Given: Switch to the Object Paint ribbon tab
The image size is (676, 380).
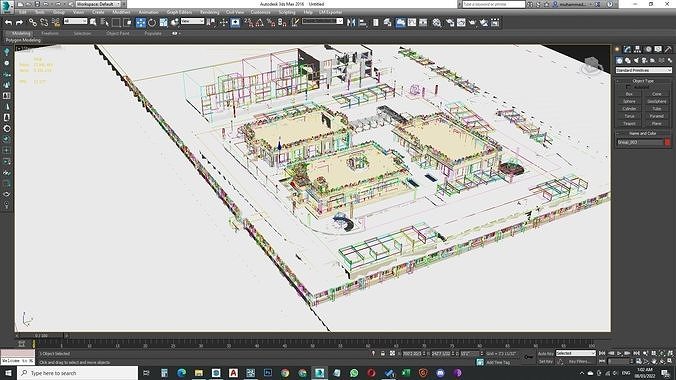Looking at the screenshot, I should click(x=117, y=33).
